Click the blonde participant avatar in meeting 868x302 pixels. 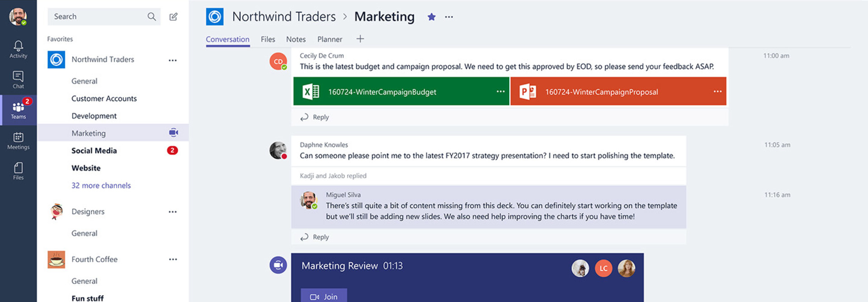point(627,268)
